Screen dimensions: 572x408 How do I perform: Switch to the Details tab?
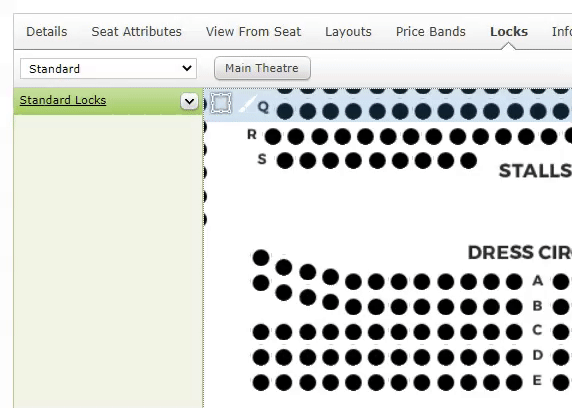coord(47,32)
